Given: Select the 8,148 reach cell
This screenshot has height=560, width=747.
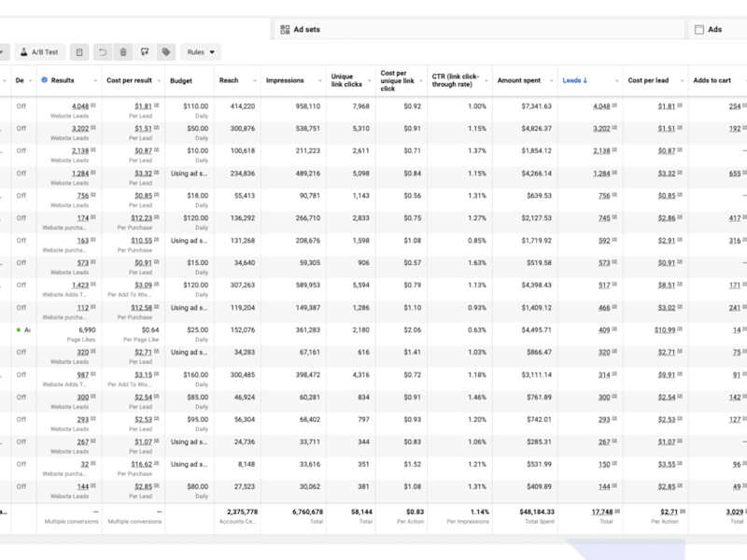Looking at the screenshot, I should click(237, 469).
